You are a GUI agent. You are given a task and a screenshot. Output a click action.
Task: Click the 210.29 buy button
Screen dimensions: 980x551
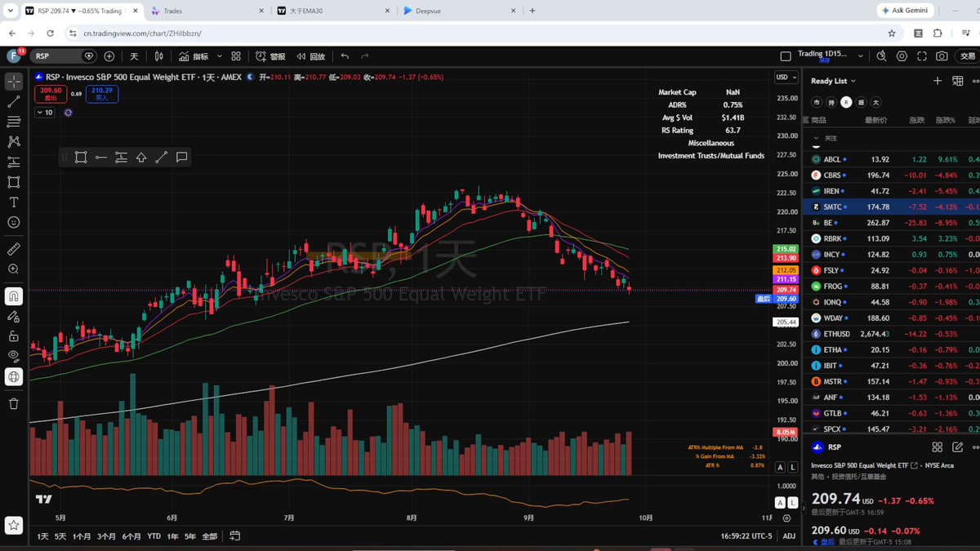point(102,94)
